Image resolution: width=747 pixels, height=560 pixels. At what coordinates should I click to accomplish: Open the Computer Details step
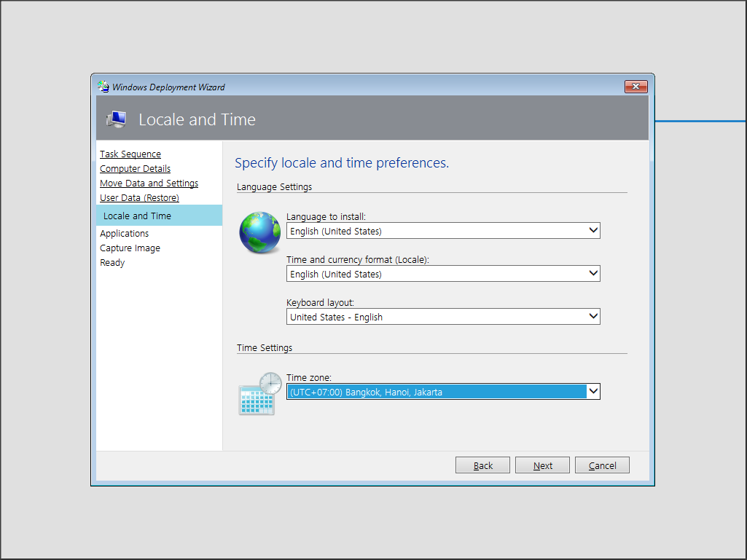click(x=135, y=169)
